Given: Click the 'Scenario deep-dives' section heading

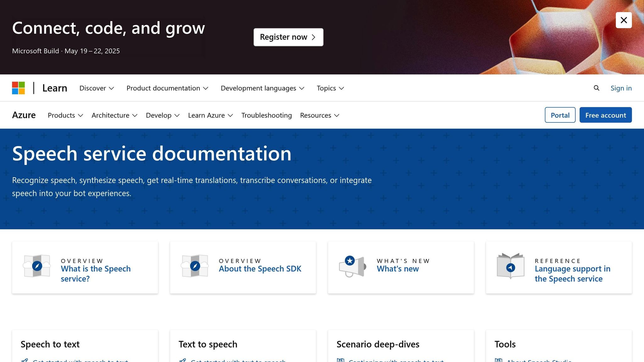Looking at the screenshot, I should coord(378,344).
